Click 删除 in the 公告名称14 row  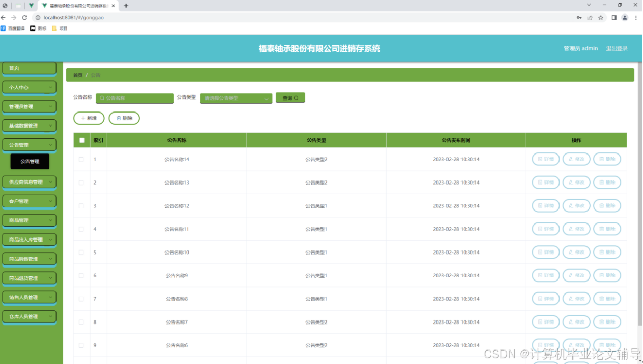[x=607, y=159]
